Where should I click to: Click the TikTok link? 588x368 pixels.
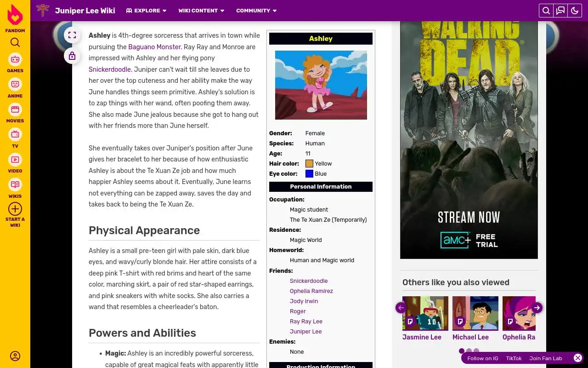tap(514, 358)
